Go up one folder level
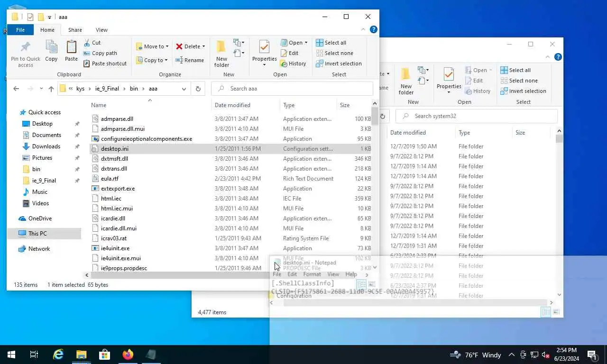This screenshot has height=364, width=607. 51,89
